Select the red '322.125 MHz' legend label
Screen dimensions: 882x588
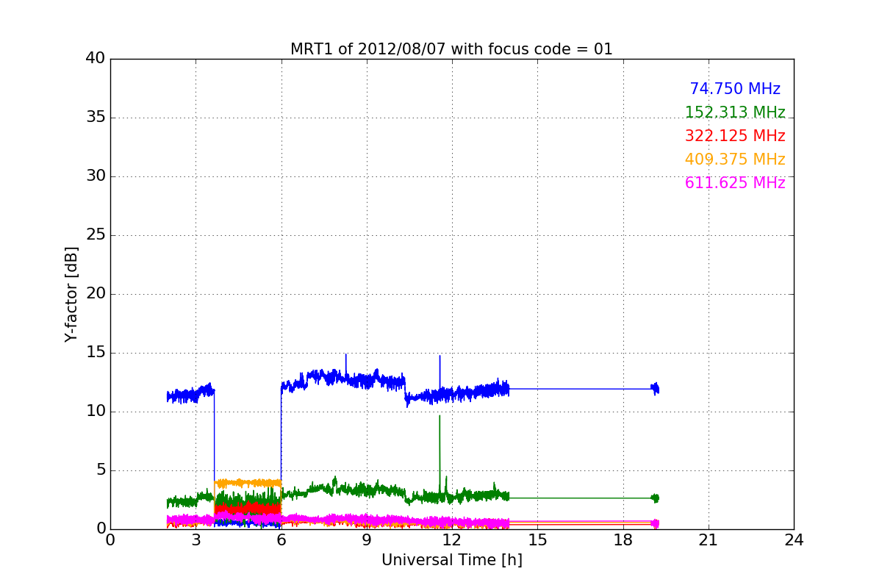(x=735, y=136)
